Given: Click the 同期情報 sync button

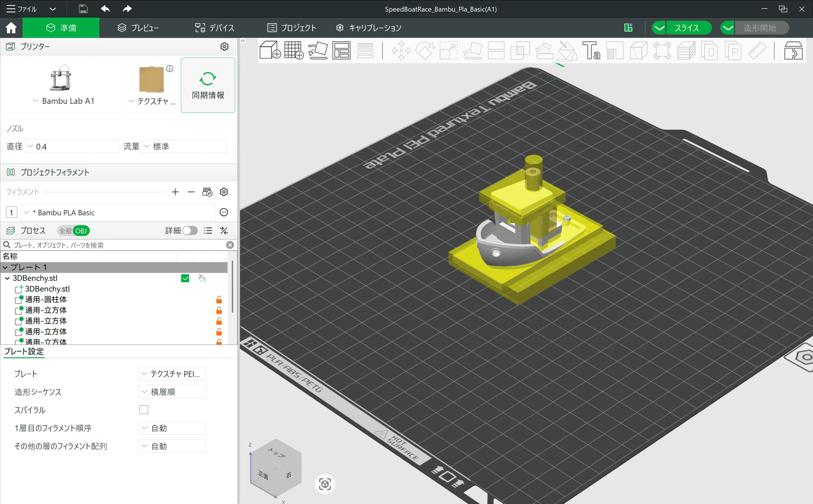Looking at the screenshot, I should (x=208, y=85).
